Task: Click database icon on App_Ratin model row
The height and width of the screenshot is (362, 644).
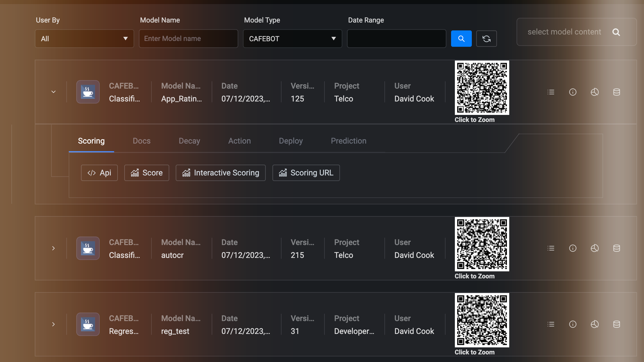Action: [616, 92]
